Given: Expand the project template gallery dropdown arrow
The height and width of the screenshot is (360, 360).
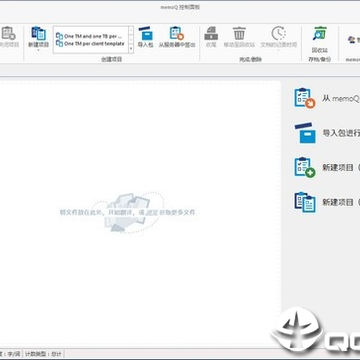Looking at the screenshot, I should click(131, 49).
